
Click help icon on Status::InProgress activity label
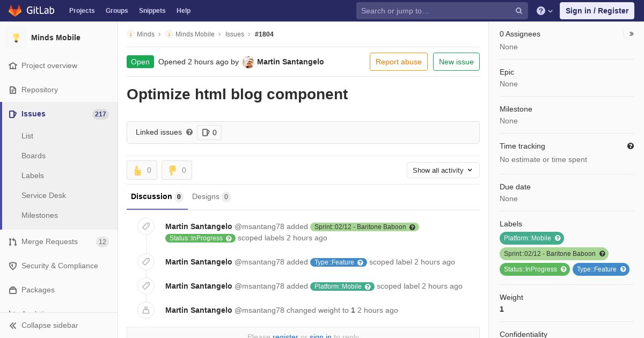click(229, 238)
